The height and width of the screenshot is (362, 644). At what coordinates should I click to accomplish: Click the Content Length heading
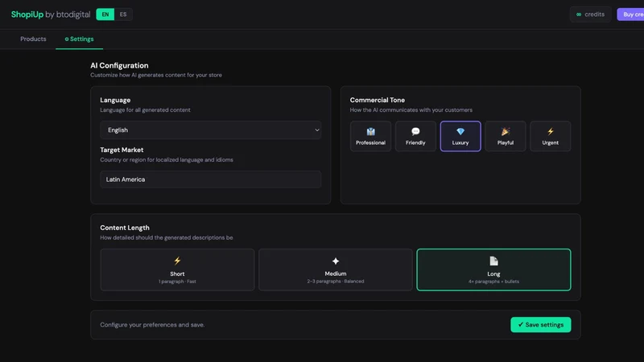125,228
